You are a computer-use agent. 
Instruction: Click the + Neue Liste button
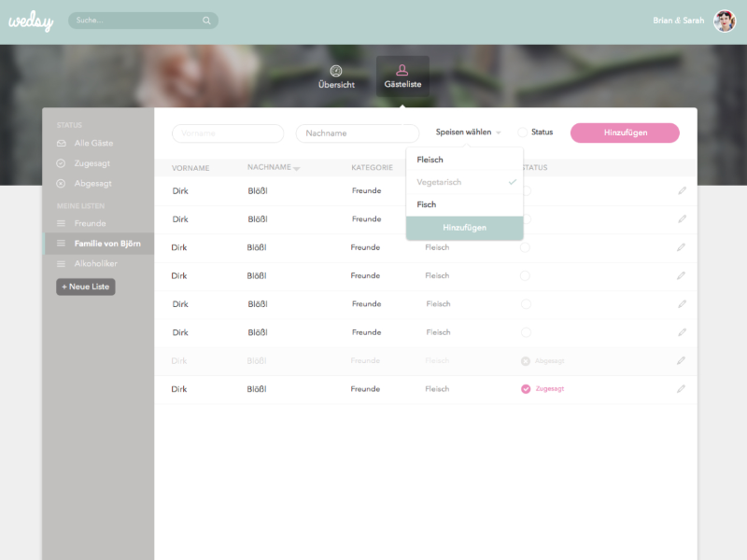tap(85, 287)
